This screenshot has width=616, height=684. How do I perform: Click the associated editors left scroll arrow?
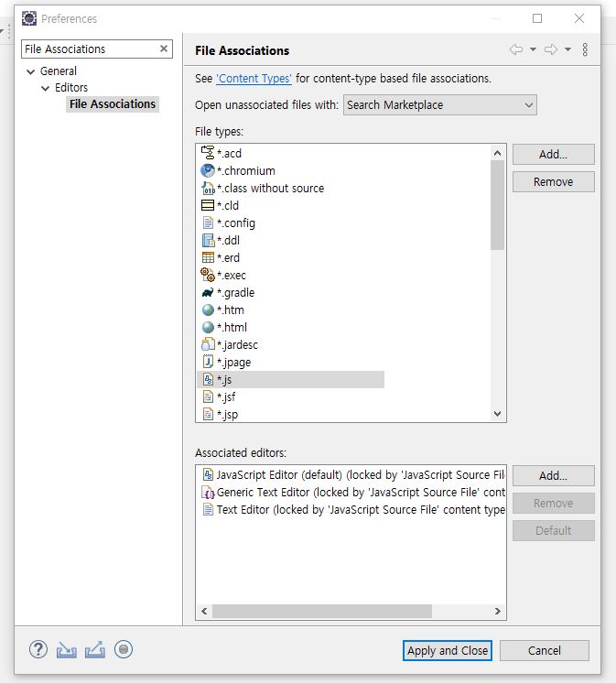pyautogui.click(x=204, y=611)
